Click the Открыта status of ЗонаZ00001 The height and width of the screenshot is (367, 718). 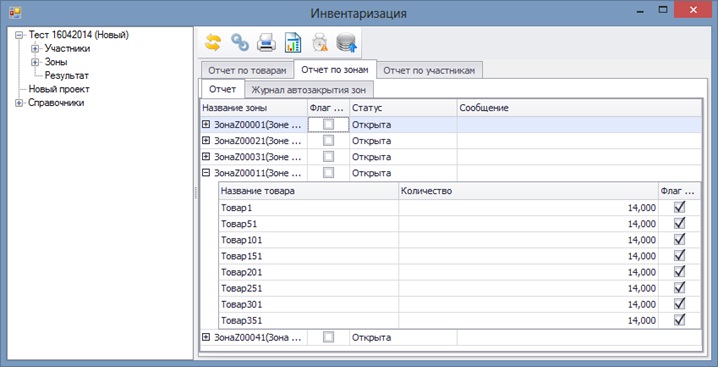point(403,124)
